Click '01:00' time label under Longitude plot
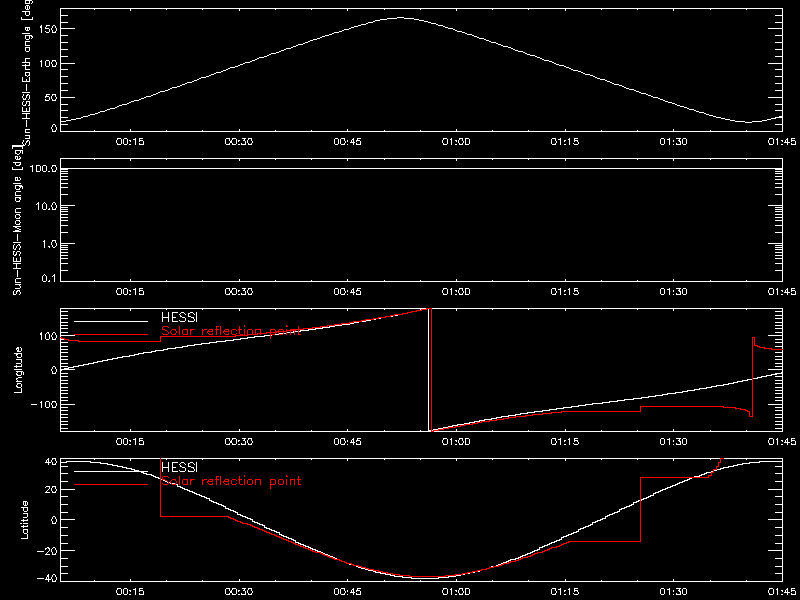This screenshot has height=600, width=800. click(456, 441)
